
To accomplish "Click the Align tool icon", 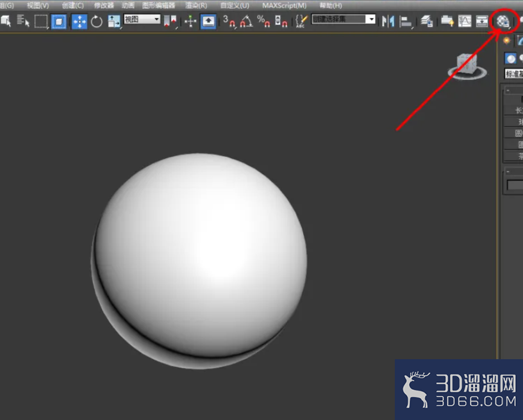I will pos(406,22).
